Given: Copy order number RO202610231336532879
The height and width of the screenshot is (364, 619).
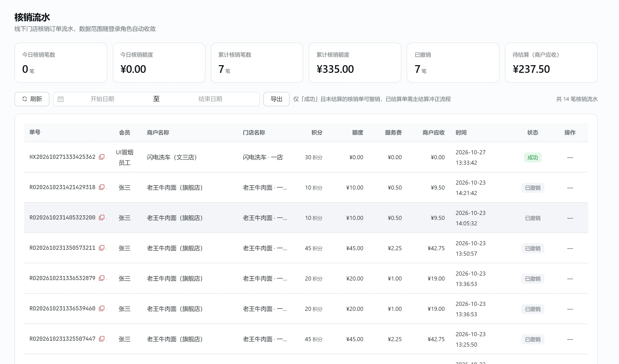Looking at the screenshot, I should [x=102, y=278].
